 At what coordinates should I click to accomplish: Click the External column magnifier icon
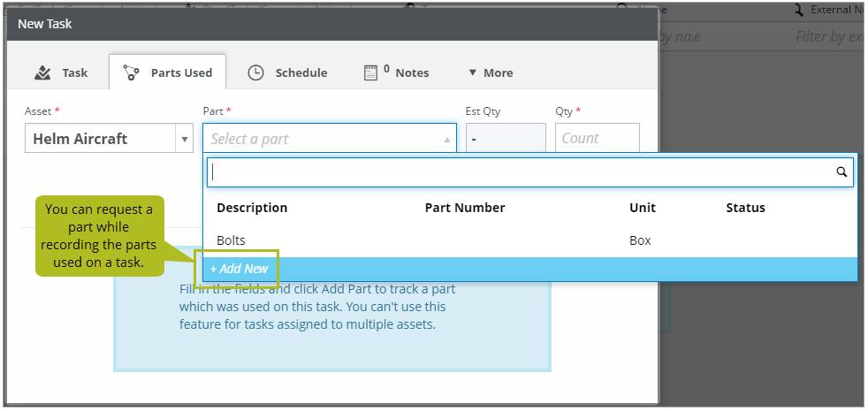pyautogui.click(x=799, y=11)
